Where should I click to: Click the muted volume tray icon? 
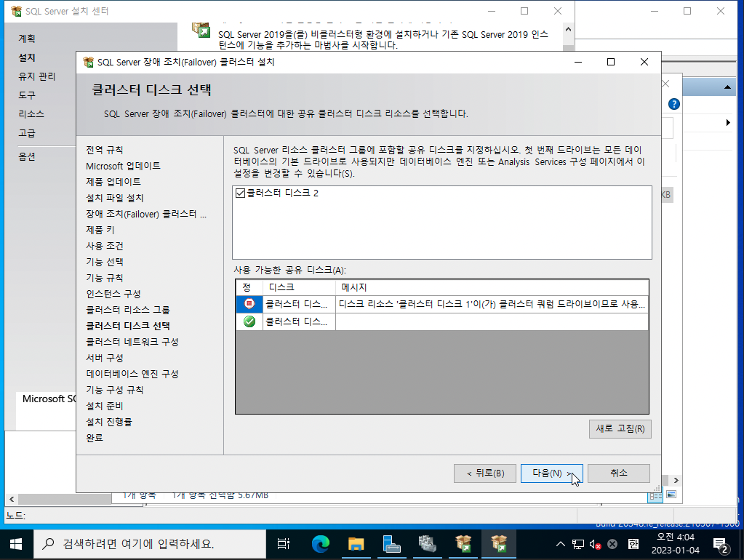pos(595,544)
